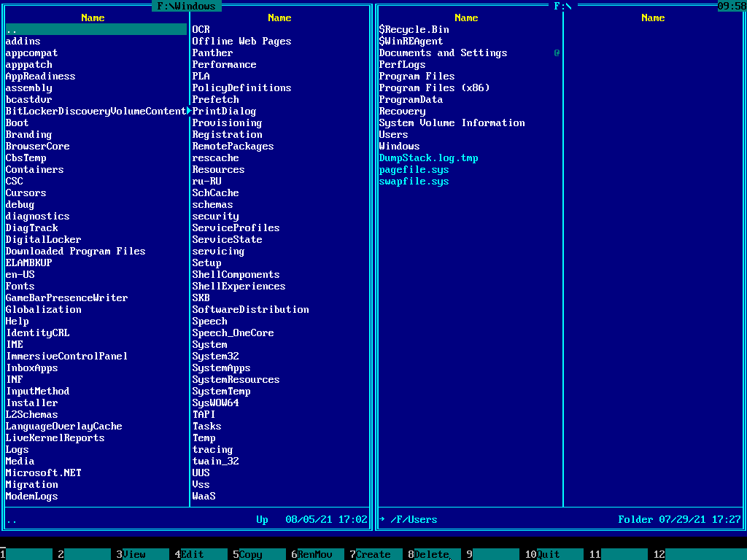
Task: Select $WinREAgent in right panel
Action: pyautogui.click(x=411, y=42)
